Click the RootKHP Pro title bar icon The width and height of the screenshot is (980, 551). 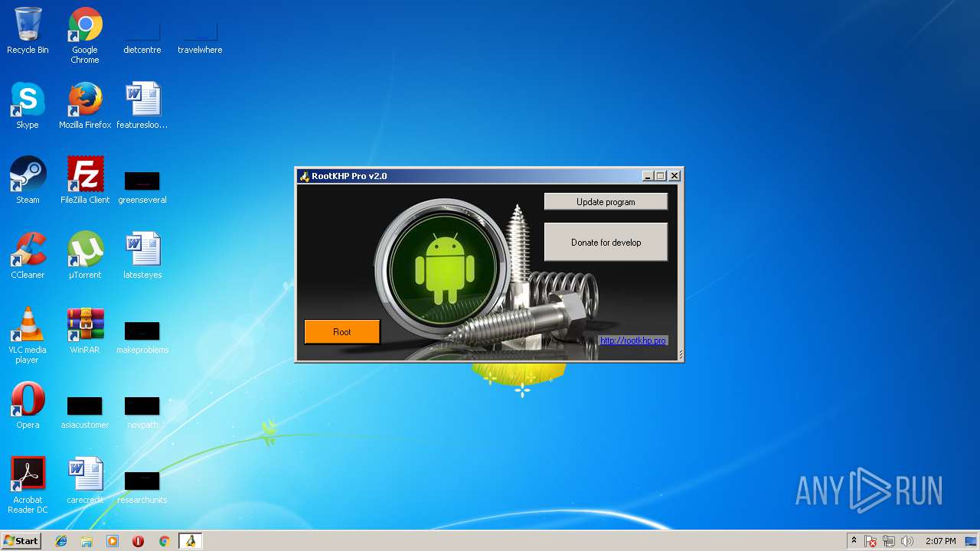304,176
